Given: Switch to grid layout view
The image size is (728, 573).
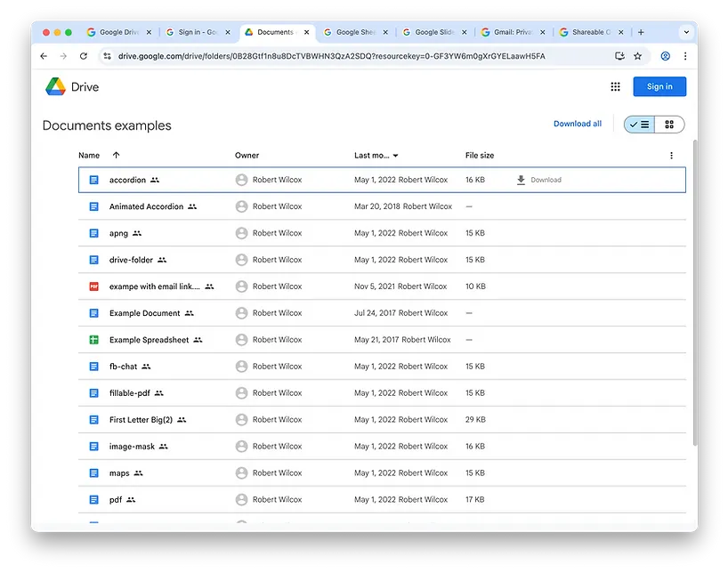Looking at the screenshot, I should pos(669,125).
